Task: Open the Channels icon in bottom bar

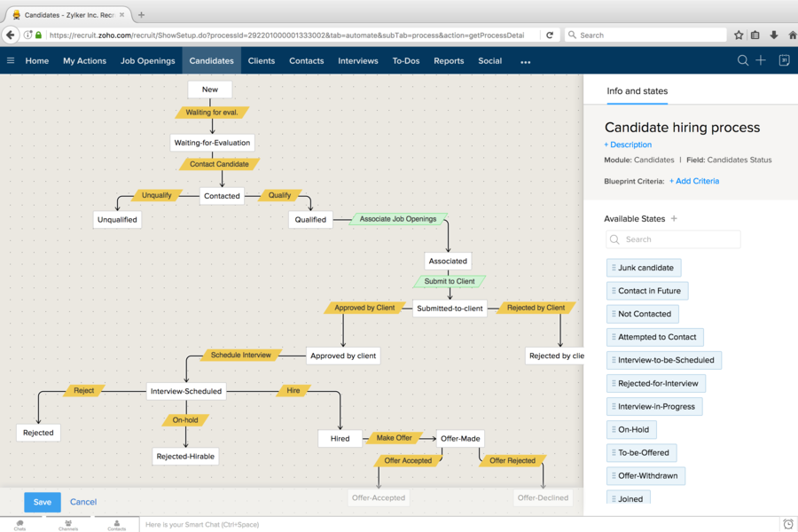Action: coord(68,525)
